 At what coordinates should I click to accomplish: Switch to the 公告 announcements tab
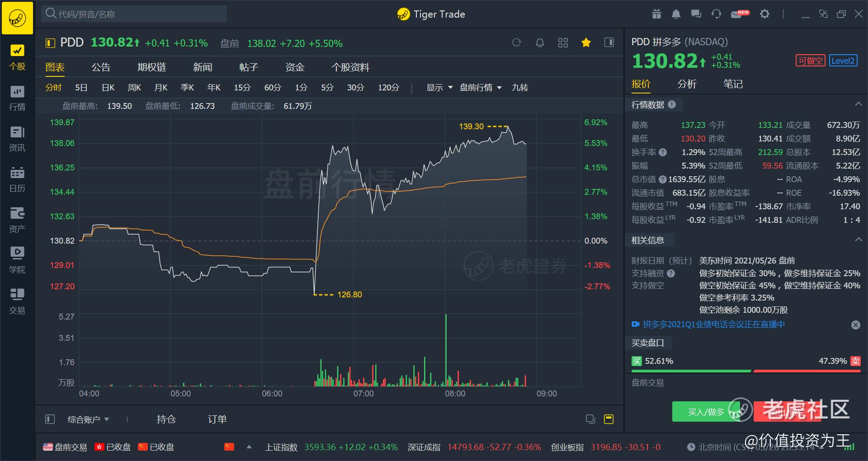coord(101,67)
